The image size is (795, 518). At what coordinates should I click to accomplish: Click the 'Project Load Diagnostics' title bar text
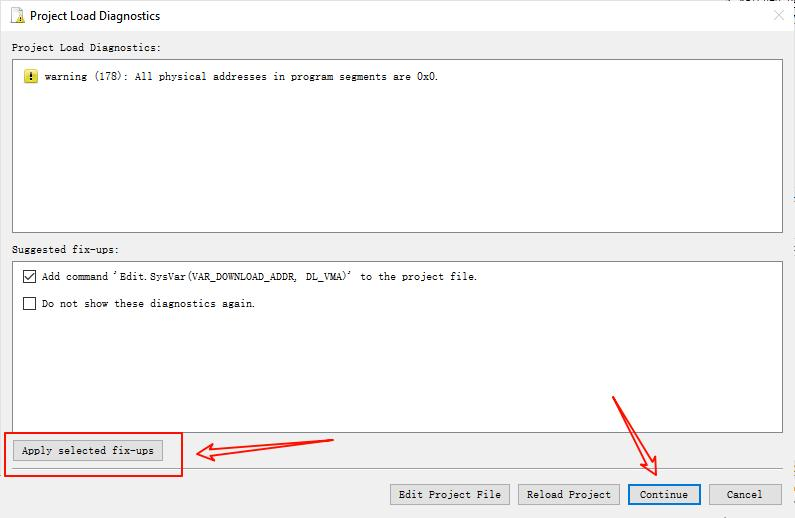tap(95, 16)
